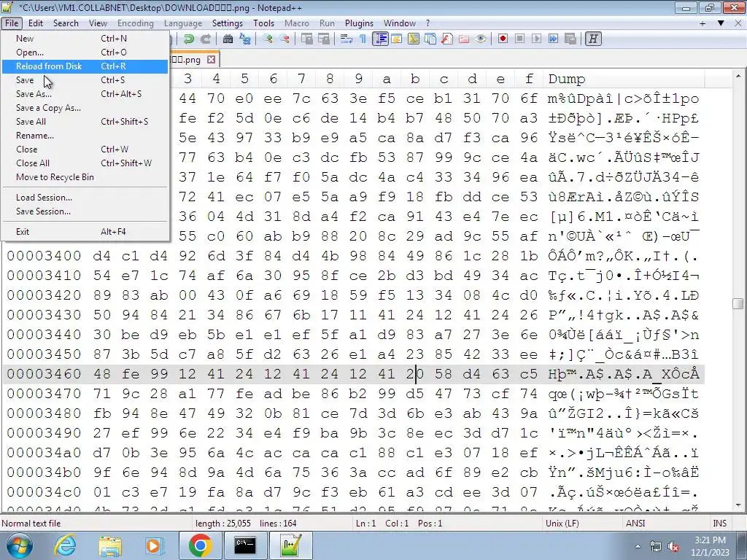Click the Stop Recording macro icon
Image resolution: width=747 pixels, height=560 pixels.
(519, 39)
